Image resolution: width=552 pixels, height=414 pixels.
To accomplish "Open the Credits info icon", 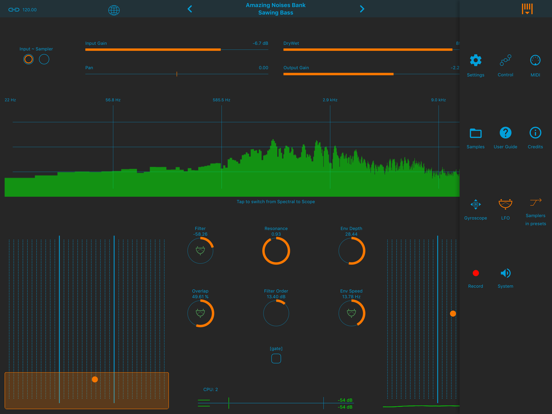I will 535,133.
